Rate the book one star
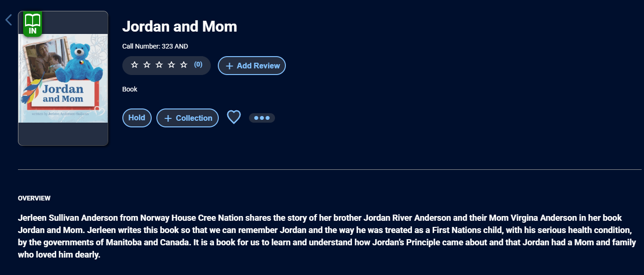Screen dimensions: 644x275 (135, 65)
